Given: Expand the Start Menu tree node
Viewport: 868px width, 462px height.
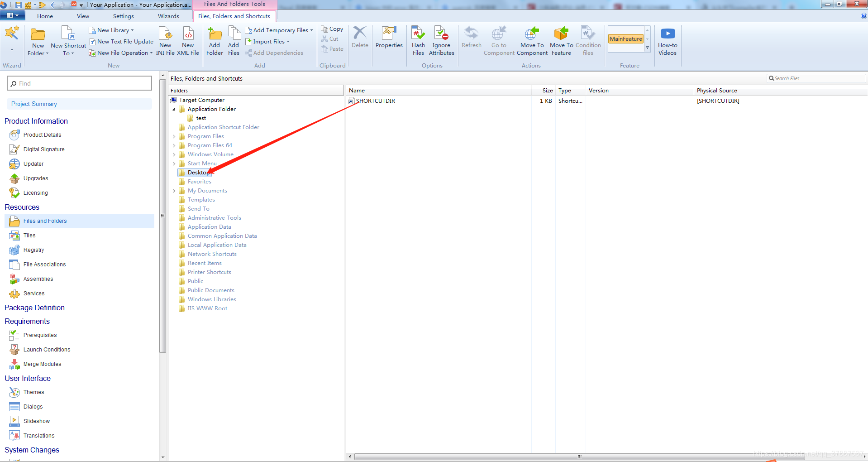Looking at the screenshot, I should (x=174, y=164).
